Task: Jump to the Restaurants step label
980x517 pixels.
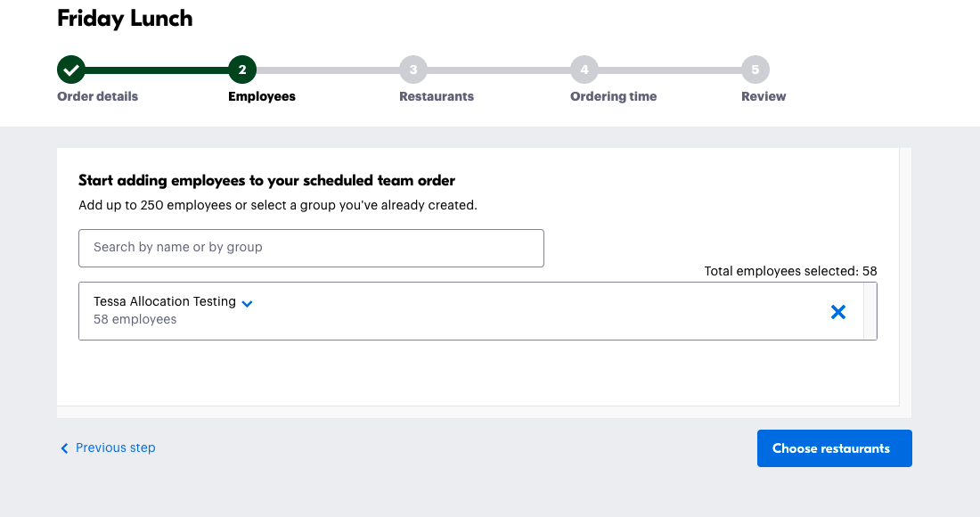Action: (x=437, y=96)
